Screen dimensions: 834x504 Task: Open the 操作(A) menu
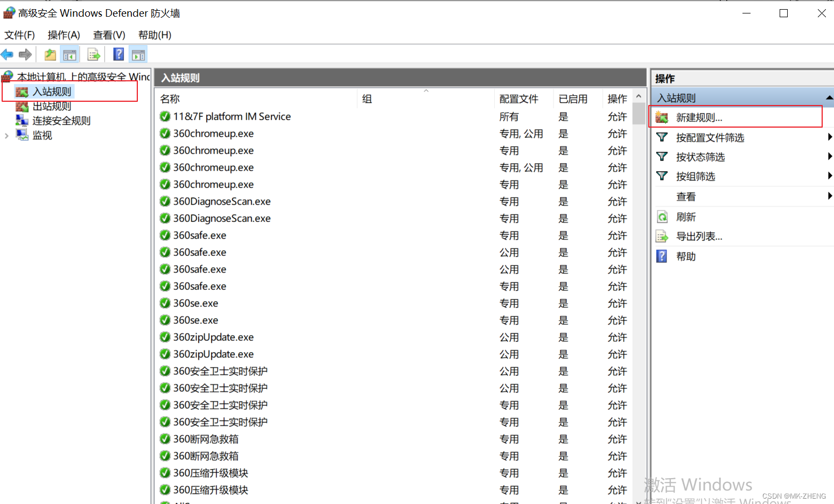64,35
